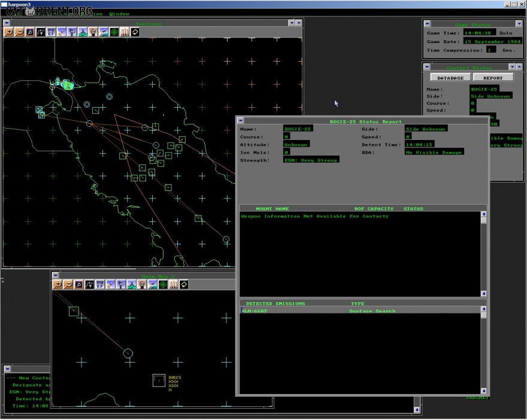Click Contact Status down-arrow title button
Screen dimensions: 527x420
(x=512, y=66)
